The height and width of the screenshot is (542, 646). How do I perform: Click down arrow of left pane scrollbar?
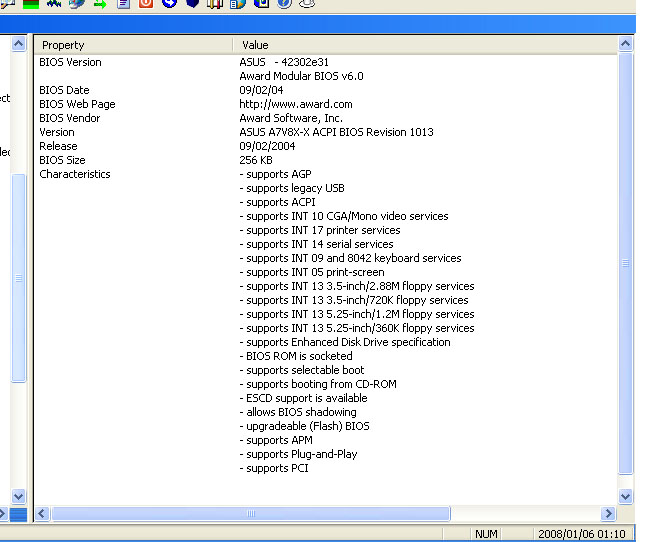tap(18, 496)
